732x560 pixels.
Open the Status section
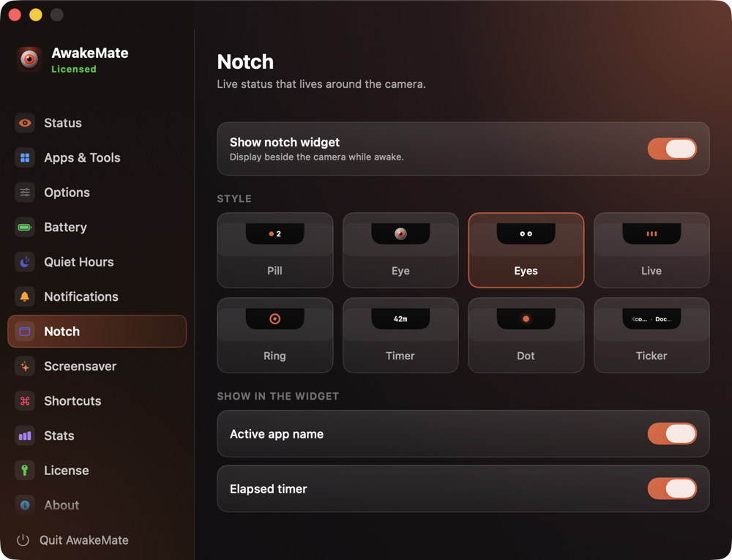(97, 123)
